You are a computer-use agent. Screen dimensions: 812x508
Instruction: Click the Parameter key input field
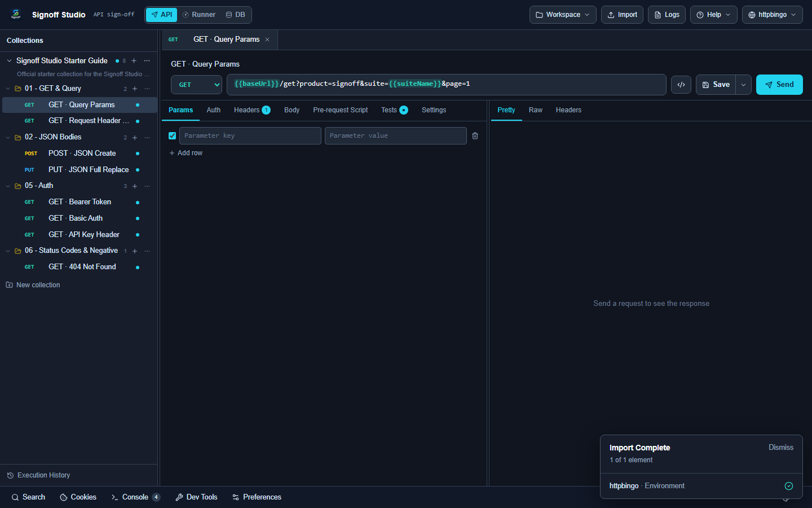[250, 136]
